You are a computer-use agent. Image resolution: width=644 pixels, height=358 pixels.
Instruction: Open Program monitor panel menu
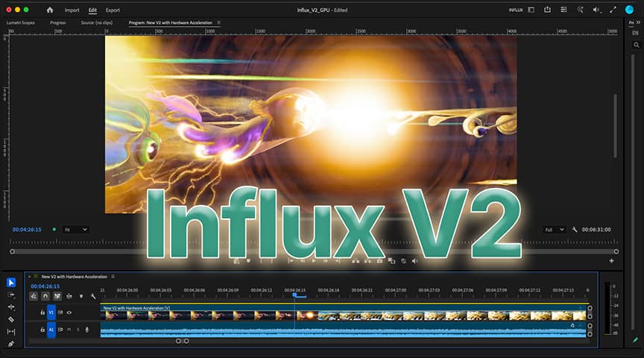tap(218, 22)
